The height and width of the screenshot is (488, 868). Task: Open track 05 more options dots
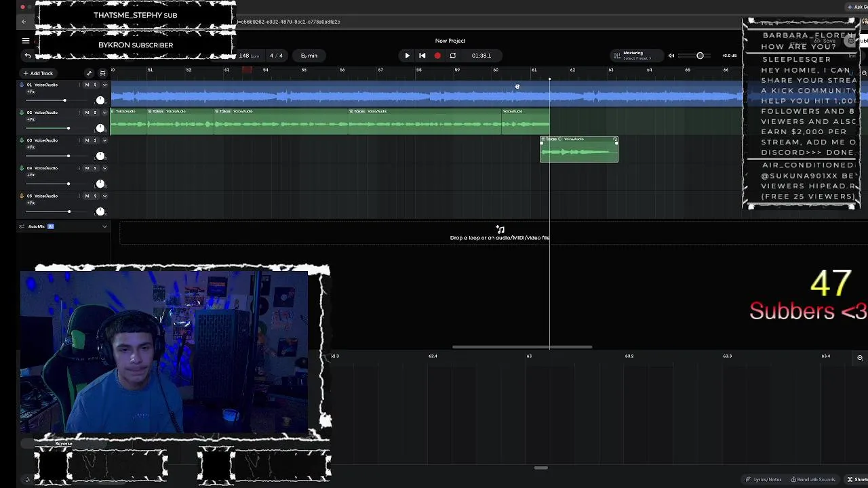pos(79,196)
